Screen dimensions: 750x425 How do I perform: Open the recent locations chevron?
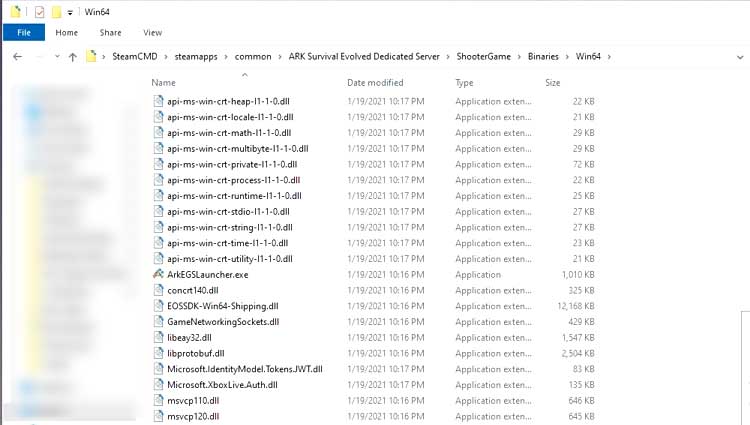click(57, 56)
